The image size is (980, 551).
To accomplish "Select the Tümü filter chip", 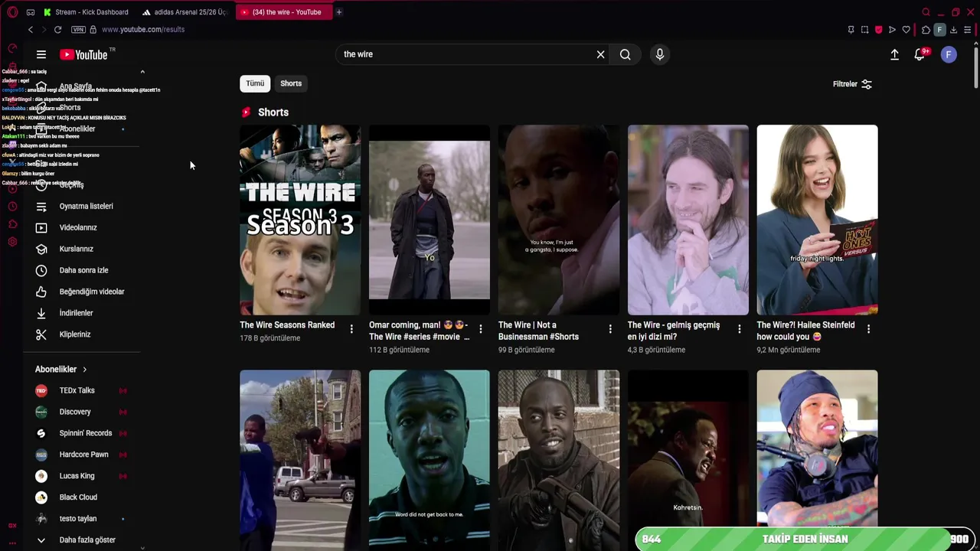I will point(255,83).
